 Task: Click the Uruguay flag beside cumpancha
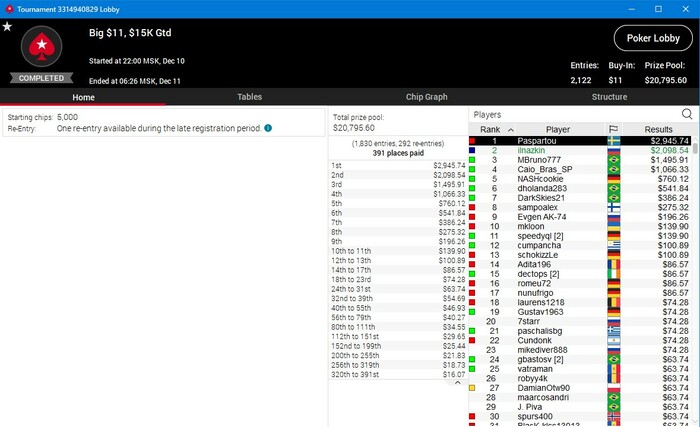(614, 245)
